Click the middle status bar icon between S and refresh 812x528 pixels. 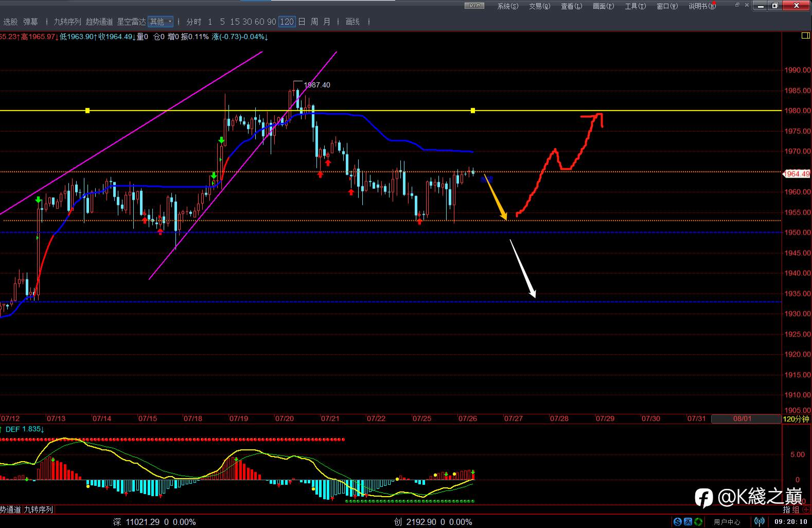tap(687, 522)
